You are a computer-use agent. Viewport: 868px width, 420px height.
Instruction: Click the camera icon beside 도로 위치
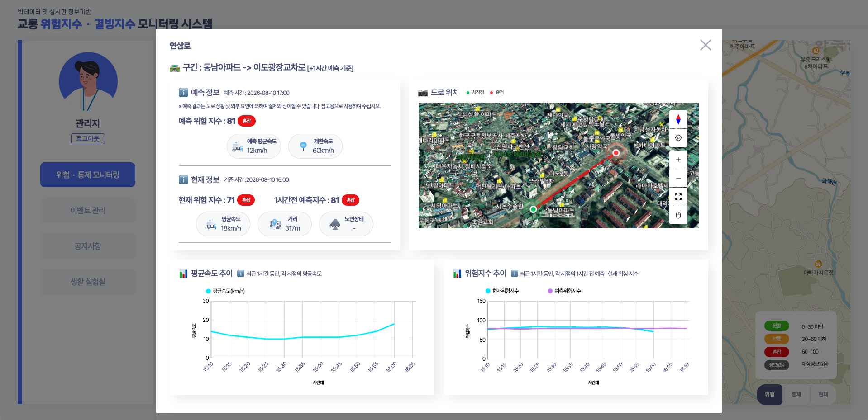pos(423,93)
